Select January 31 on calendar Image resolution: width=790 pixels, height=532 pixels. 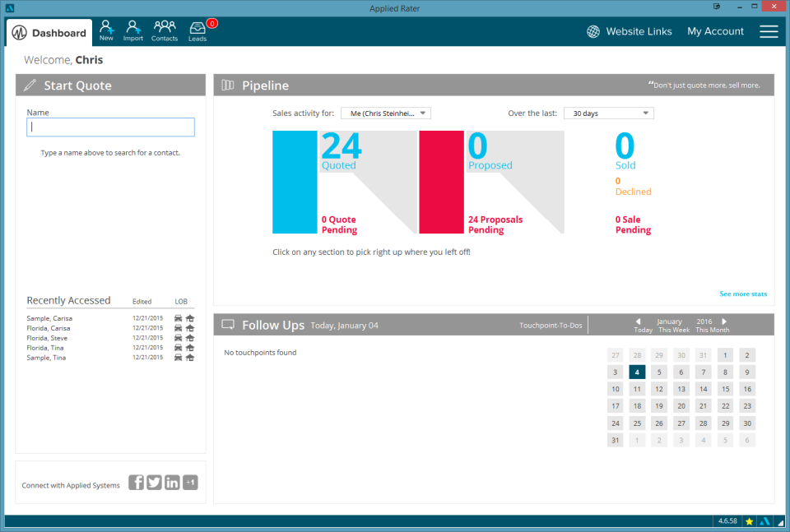(616, 440)
